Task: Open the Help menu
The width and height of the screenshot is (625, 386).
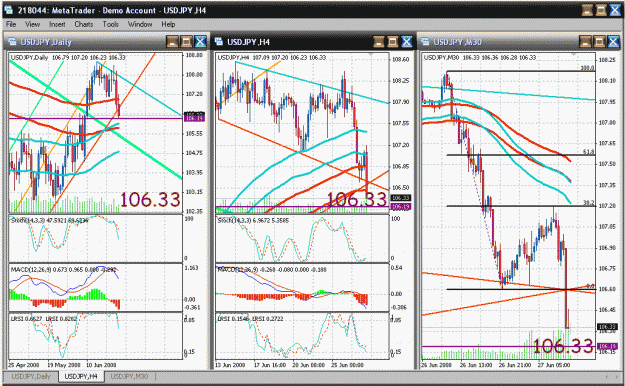Action: click(168, 24)
